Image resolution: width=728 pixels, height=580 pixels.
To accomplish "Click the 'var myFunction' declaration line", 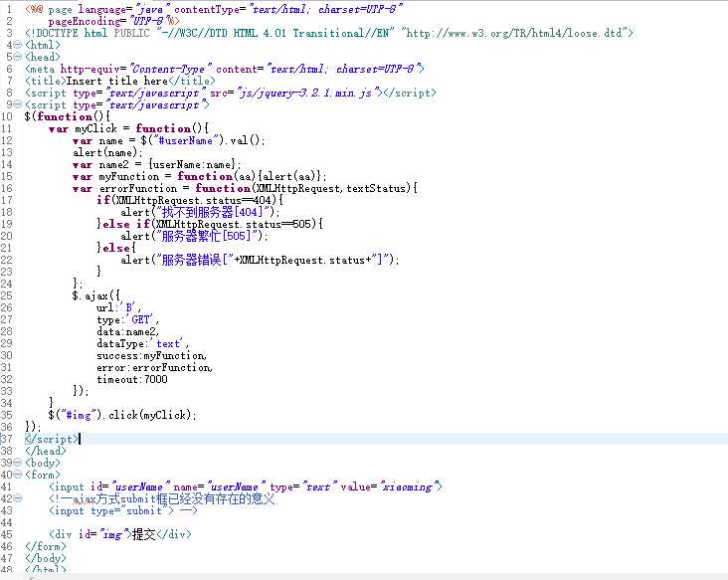I will 199,176.
